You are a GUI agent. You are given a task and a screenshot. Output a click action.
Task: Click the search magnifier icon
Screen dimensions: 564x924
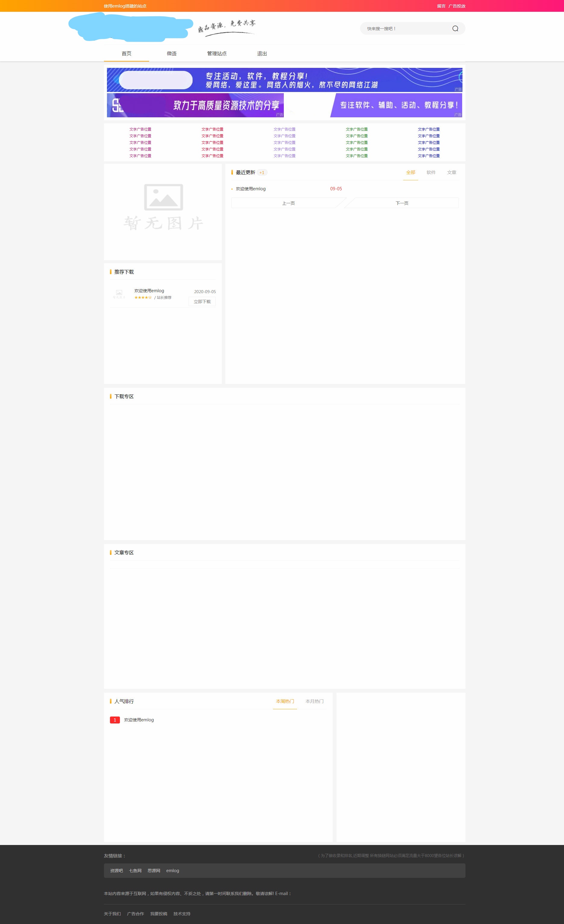[x=455, y=29]
